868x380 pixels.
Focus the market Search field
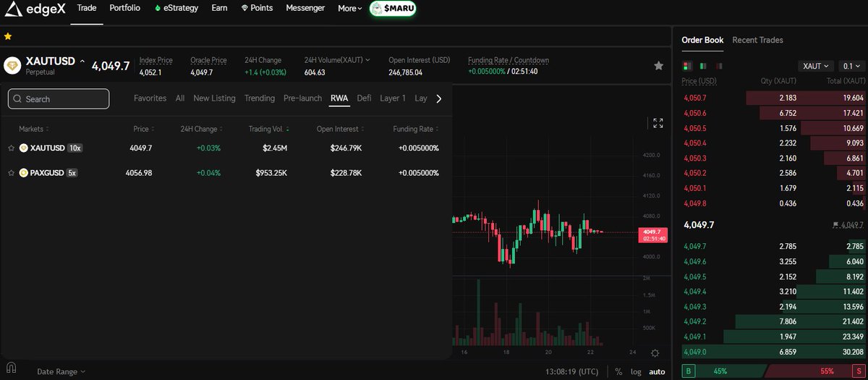tap(59, 98)
